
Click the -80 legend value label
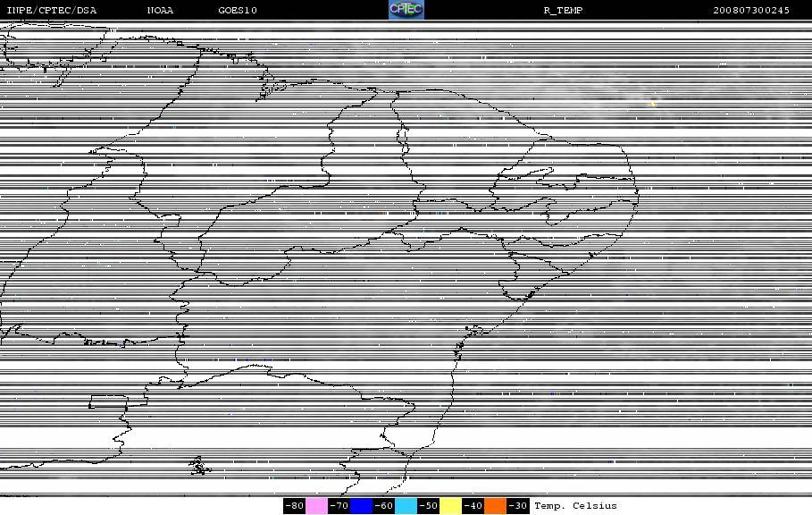click(294, 506)
